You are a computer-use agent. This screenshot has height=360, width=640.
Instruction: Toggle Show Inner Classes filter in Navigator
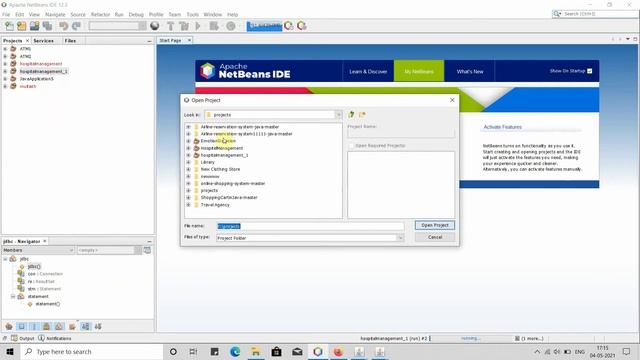pyautogui.click(x=59, y=327)
